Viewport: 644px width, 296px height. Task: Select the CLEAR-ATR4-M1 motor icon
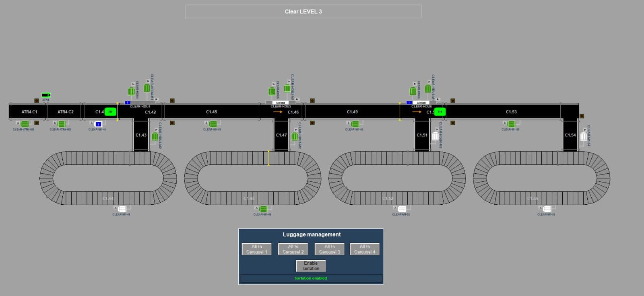tap(25, 124)
